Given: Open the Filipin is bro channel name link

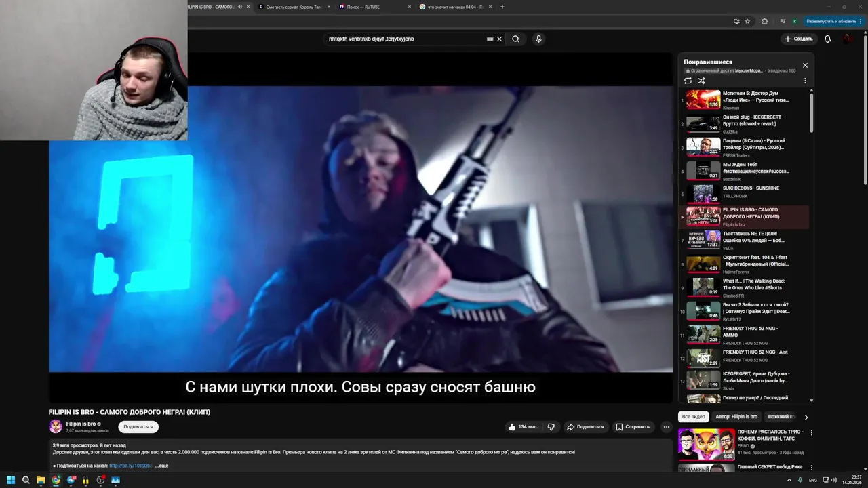Looking at the screenshot, I should pyautogui.click(x=81, y=424).
